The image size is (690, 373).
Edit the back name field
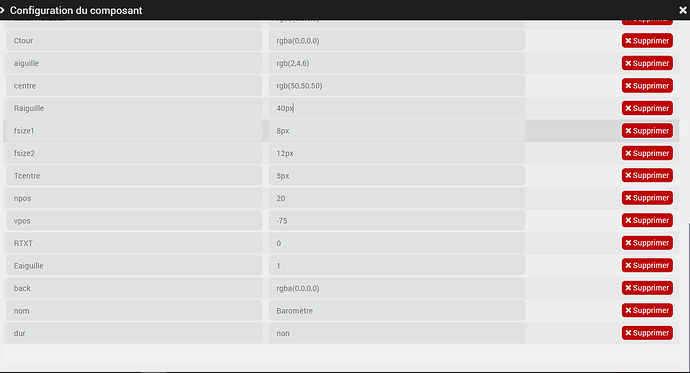coord(134,289)
